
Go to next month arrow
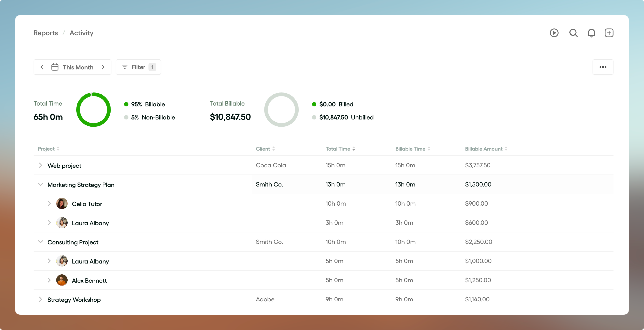[103, 67]
